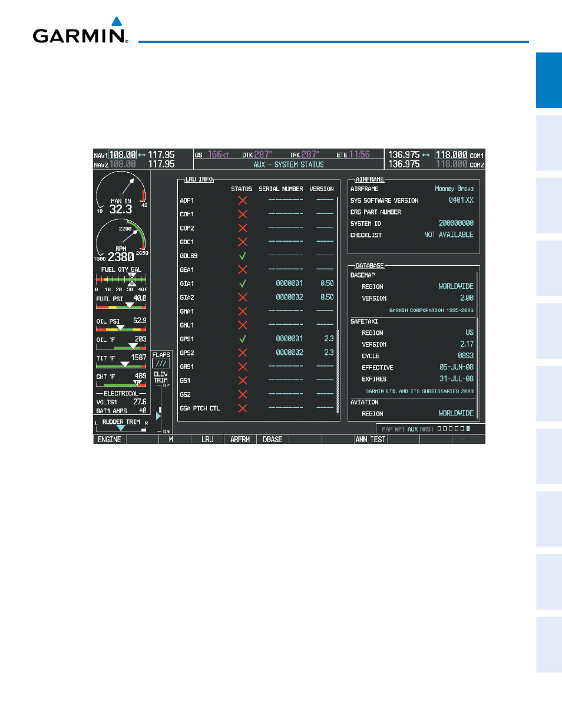Click the MAP page group label
562x728 pixels.
387,429
